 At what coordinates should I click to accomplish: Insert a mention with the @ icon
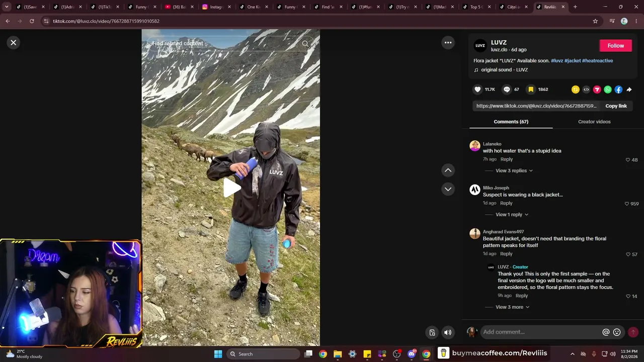tap(606, 332)
